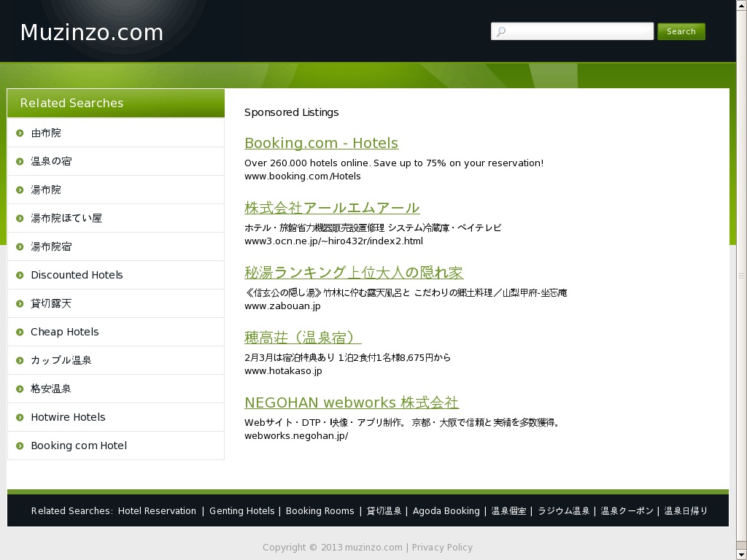Open 貸切温泉 in footer searches
The width and height of the screenshot is (747, 560).
384,511
